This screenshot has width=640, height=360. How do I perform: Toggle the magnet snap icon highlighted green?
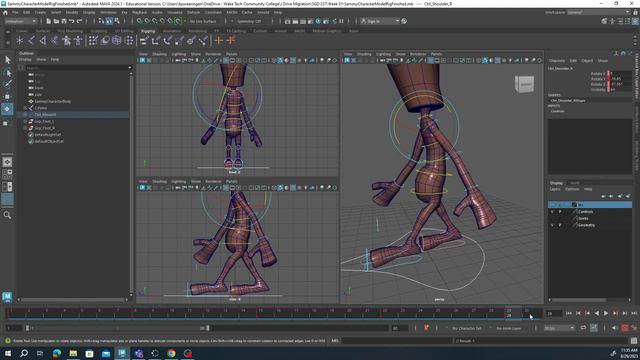point(178,21)
